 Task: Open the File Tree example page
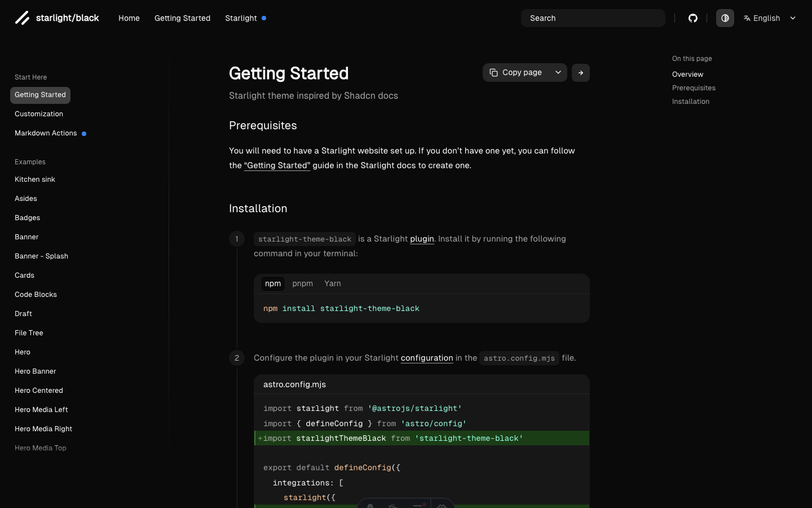(29, 333)
